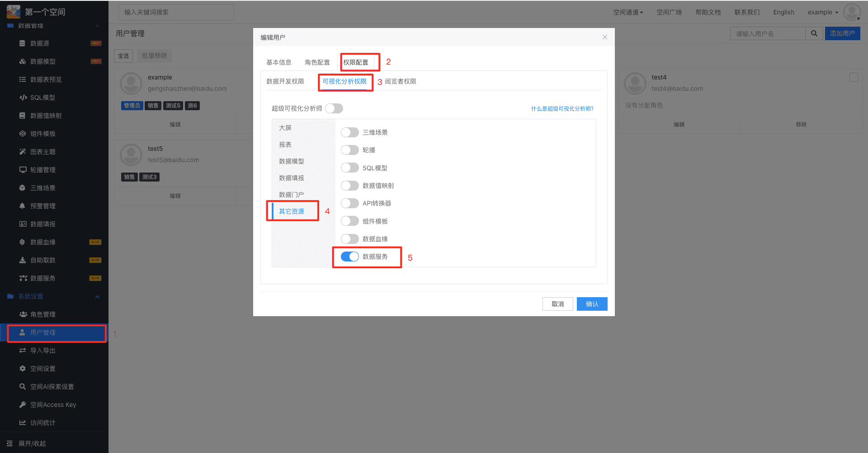Open 数据值映射 in sidebar

tap(46, 116)
